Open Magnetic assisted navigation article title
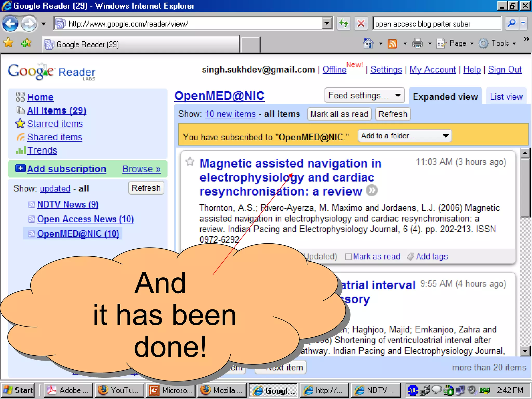The image size is (532, 399). pos(290,177)
